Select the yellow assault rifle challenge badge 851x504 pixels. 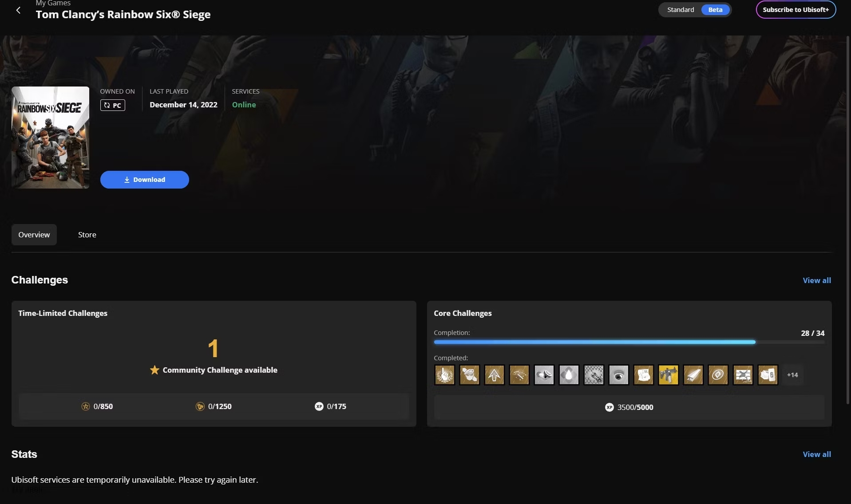coord(668,375)
